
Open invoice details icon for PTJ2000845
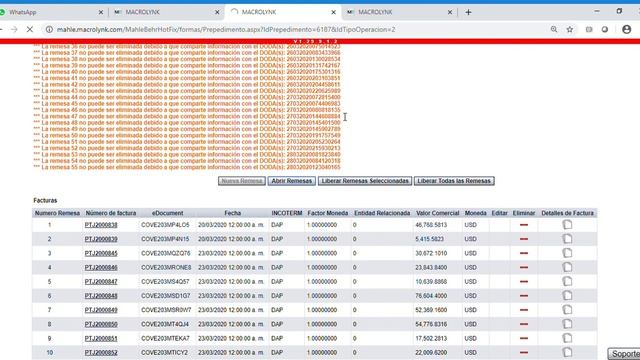click(x=567, y=253)
